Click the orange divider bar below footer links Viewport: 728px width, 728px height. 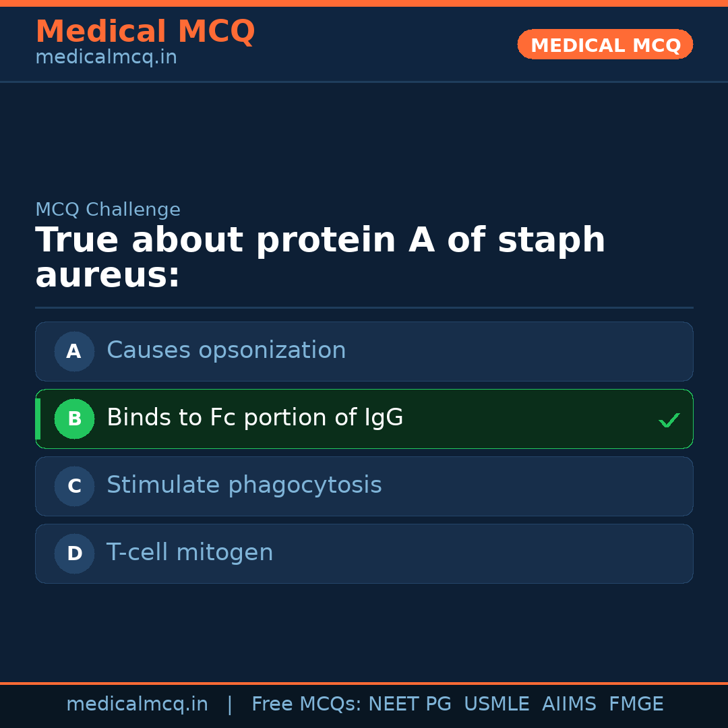click(x=364, y=683)
